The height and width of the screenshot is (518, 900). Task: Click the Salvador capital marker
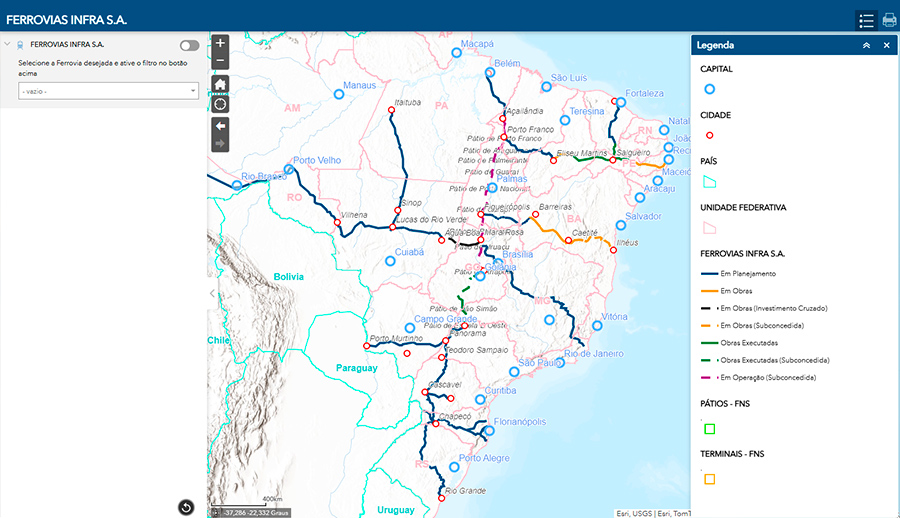620,225
